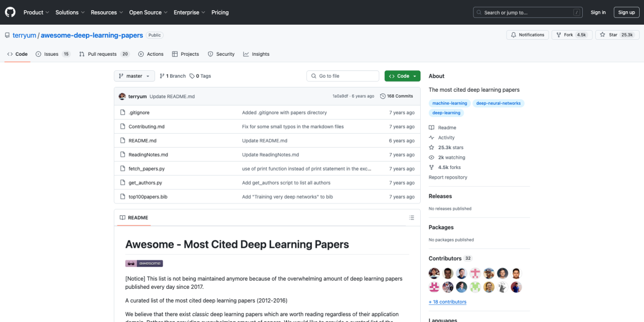Image resolution: width=644 pixels, height=322 pixels.
Task: Open the Insights graph icon
Action: tap(245, 54)
